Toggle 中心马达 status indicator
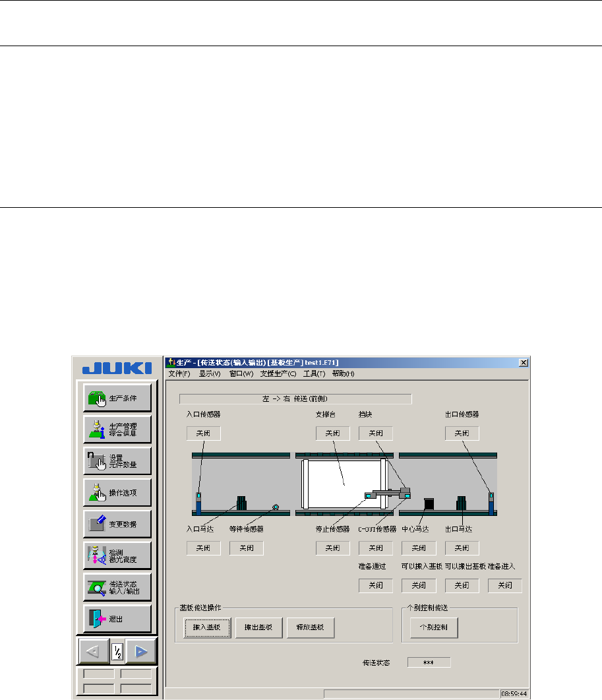 [419, 548]
